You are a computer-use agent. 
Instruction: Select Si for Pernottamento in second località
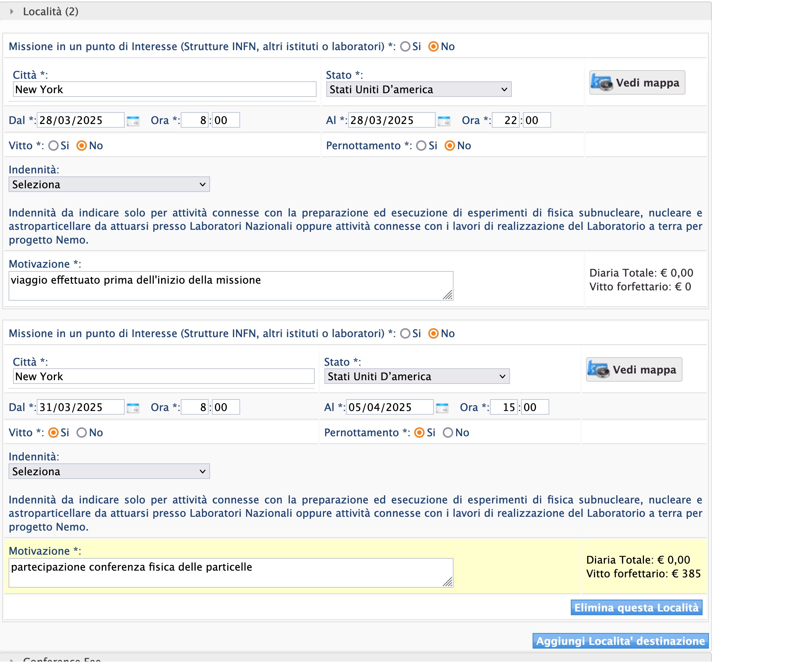(419, 433)
